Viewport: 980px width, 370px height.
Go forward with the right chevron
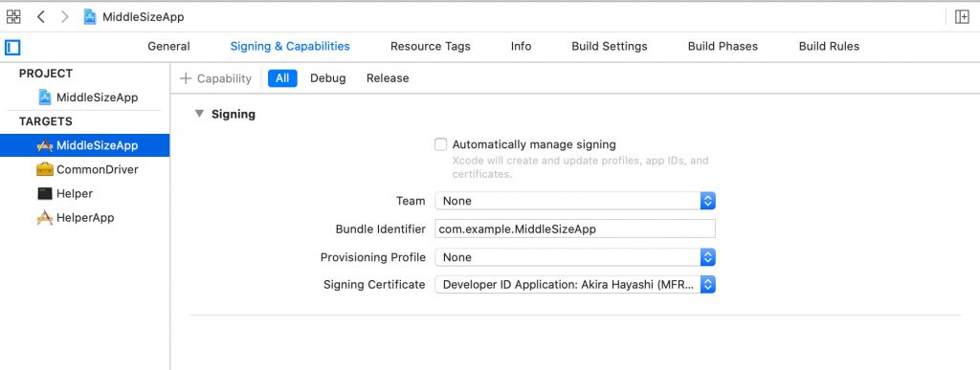[x=64, y=17]
